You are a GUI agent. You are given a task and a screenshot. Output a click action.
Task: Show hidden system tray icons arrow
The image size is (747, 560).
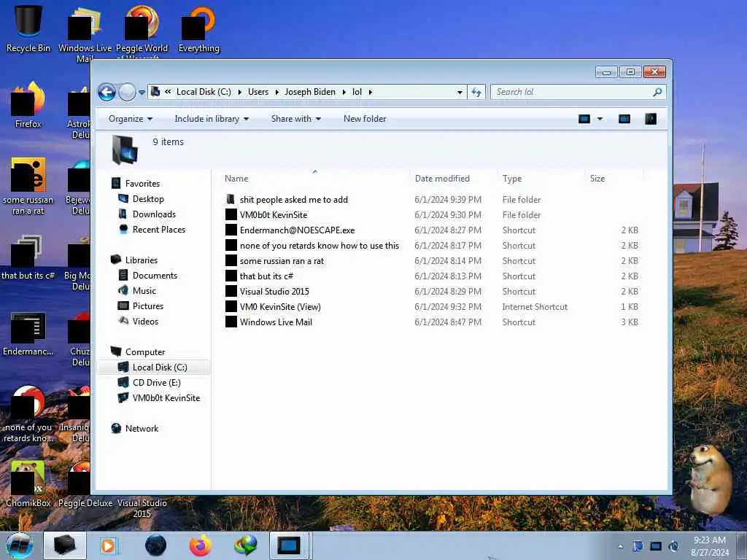click(620, 546)
